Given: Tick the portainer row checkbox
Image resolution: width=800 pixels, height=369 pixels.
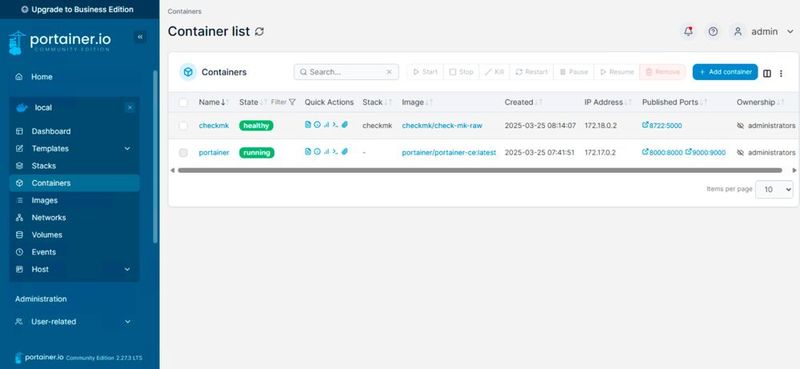Looking at the screenshot, I should pos(183,153).
